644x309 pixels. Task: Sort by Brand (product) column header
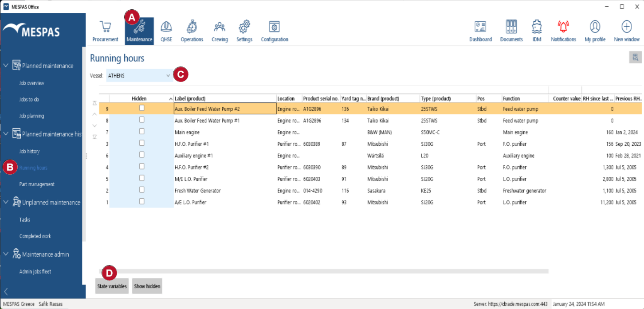click(393, 98)
